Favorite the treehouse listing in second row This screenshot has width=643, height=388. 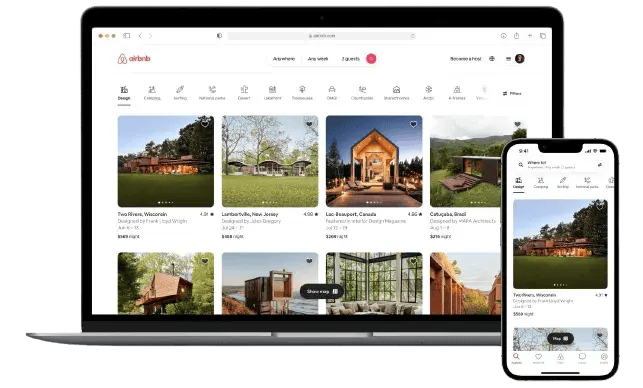pyautogui.click(x=205, y=261)
